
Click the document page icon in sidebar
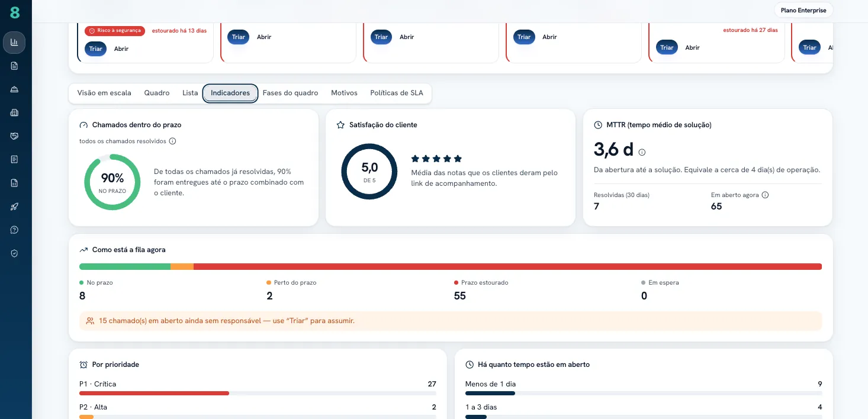point(14,66)
